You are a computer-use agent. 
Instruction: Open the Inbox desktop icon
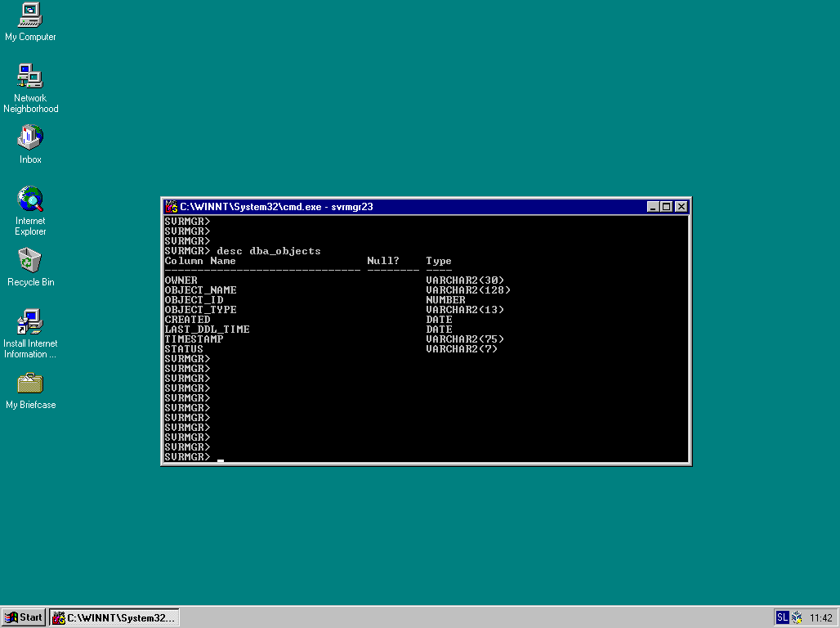click(30, 137)
